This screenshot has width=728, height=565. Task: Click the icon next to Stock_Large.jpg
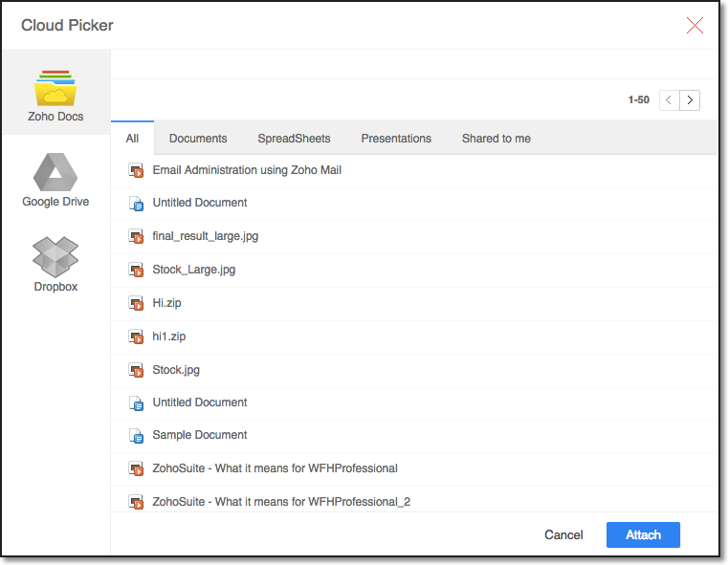coord(136,270)
